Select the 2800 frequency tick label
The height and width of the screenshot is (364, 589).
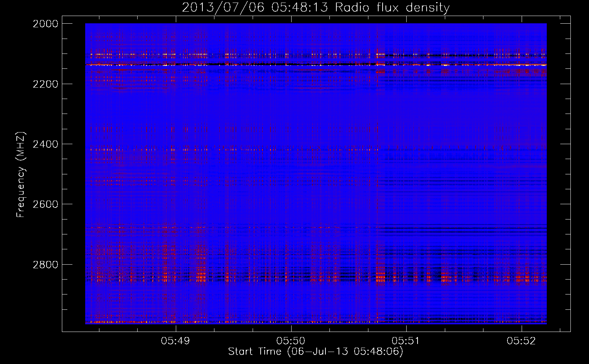coord(46,264)
